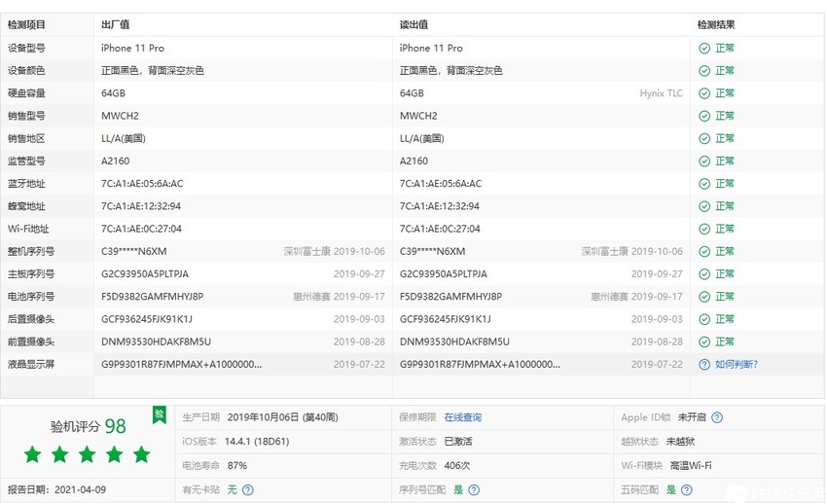
Task: Click read value 7C:A1:AE:12:32:94
Action: coord(440,206)
